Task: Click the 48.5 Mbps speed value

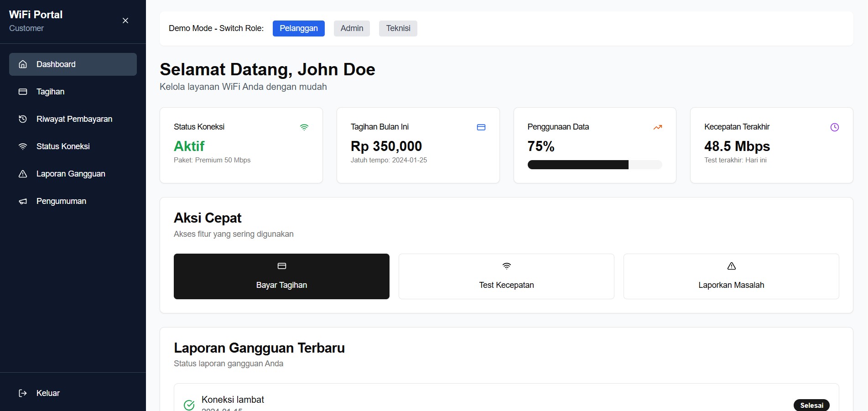Action: (737, 146)
